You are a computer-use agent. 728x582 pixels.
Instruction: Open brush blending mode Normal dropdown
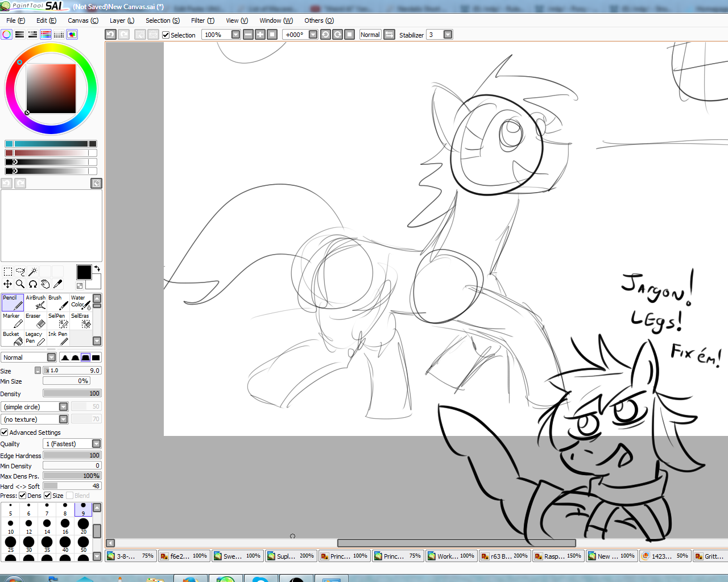tap(51, 357)
